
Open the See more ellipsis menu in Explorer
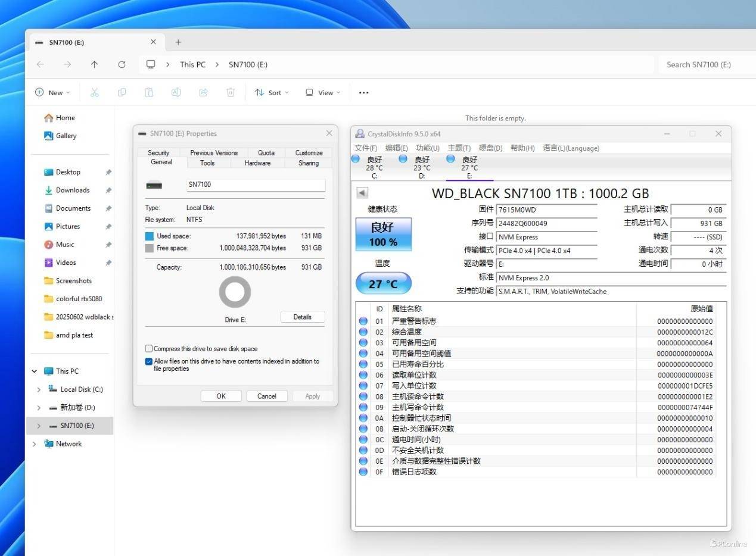click(x=363, y=92)
